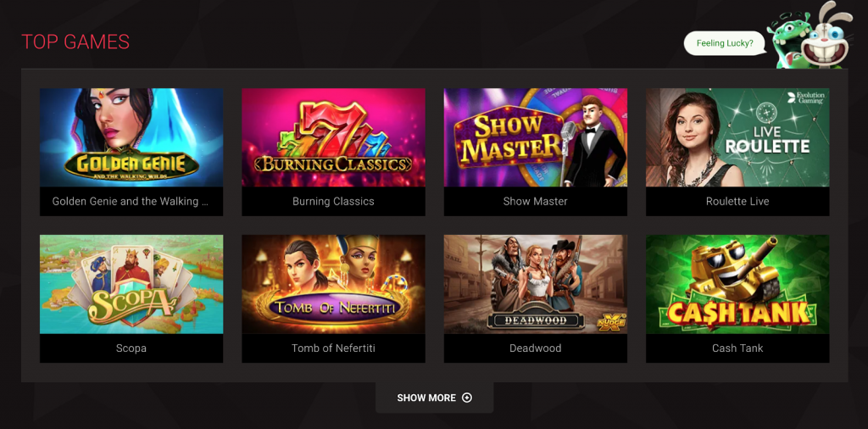Select the Live Roulette game image
Viewport: 868px width, 429px height.
click(737, 137)
